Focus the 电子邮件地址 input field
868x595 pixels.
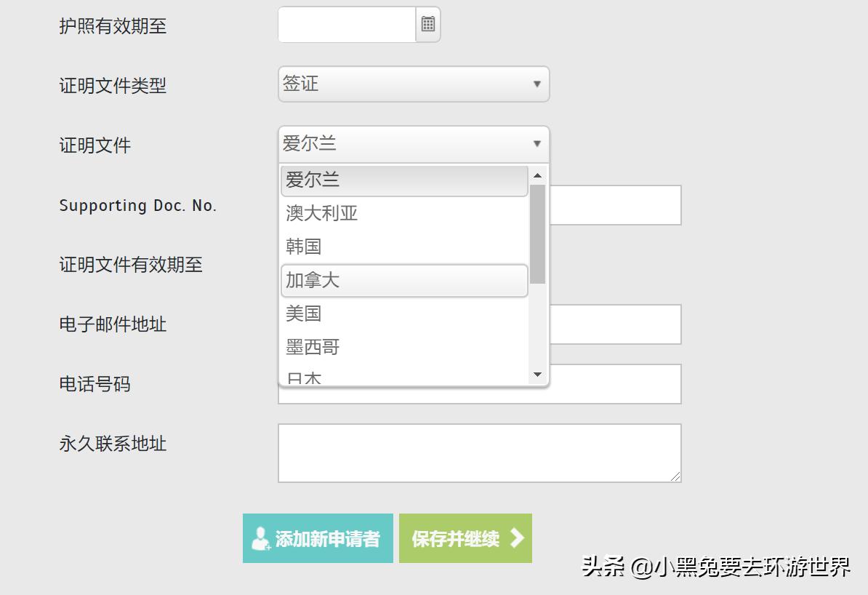coord(615,324)
